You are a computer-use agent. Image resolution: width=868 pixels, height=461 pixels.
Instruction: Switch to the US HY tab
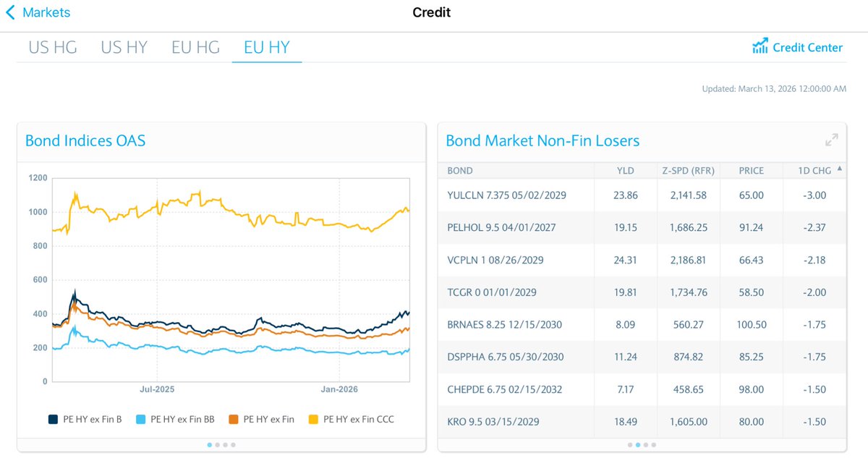pyautogui.click(x=124, y=47)
